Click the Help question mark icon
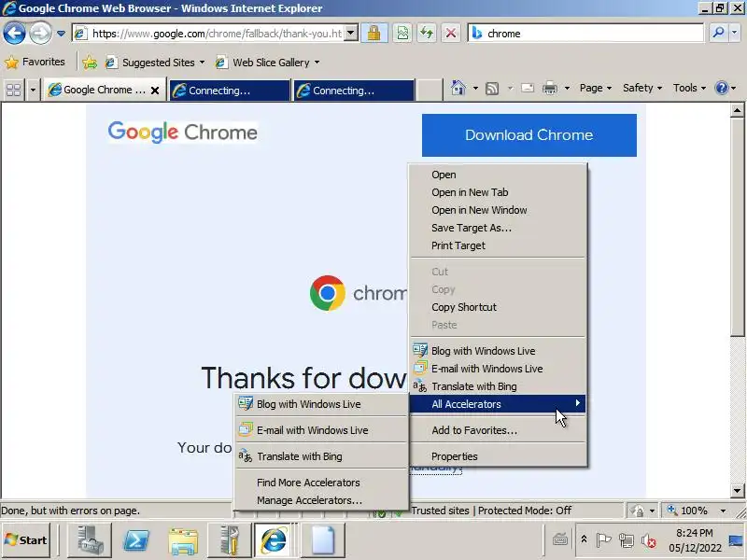 [722, 88]
